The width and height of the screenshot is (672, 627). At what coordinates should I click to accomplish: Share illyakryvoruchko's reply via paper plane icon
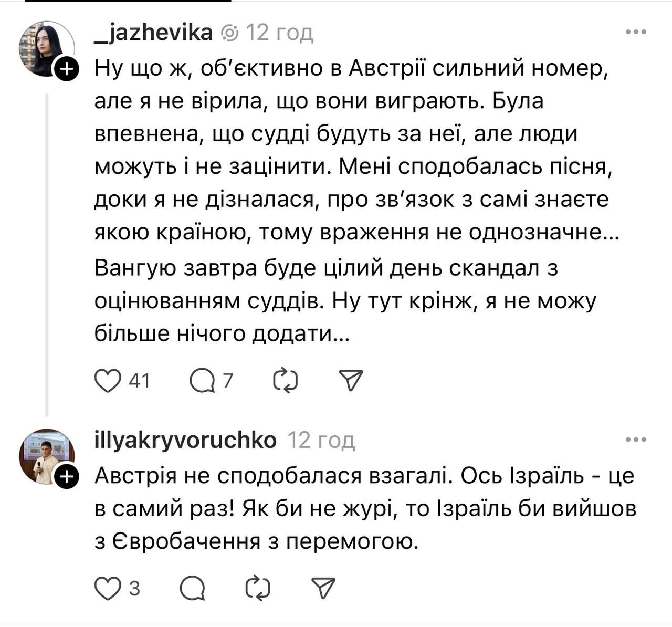click(323, 589)
